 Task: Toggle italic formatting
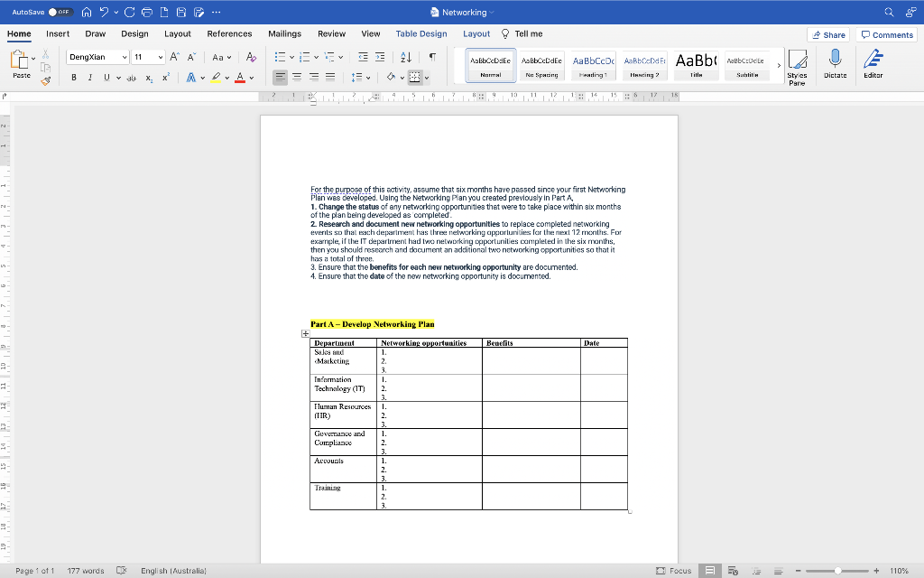[x=90, y=78]
